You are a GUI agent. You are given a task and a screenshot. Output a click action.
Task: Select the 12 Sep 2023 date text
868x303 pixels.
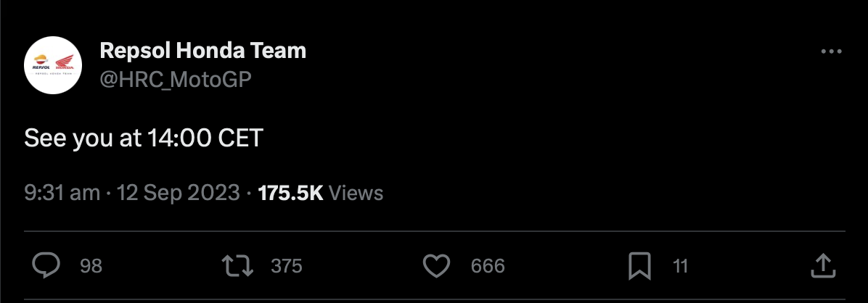point(178,193)
